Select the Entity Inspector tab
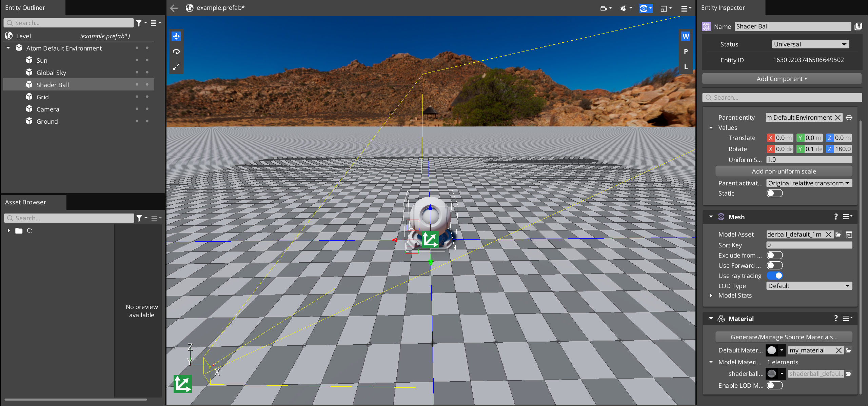The width and height of the screenshot is (868, 406). pos(723,8)
